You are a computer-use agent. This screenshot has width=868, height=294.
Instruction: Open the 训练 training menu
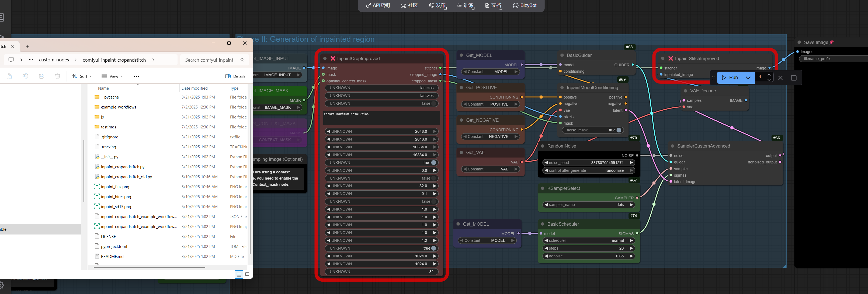click(465, 5)
